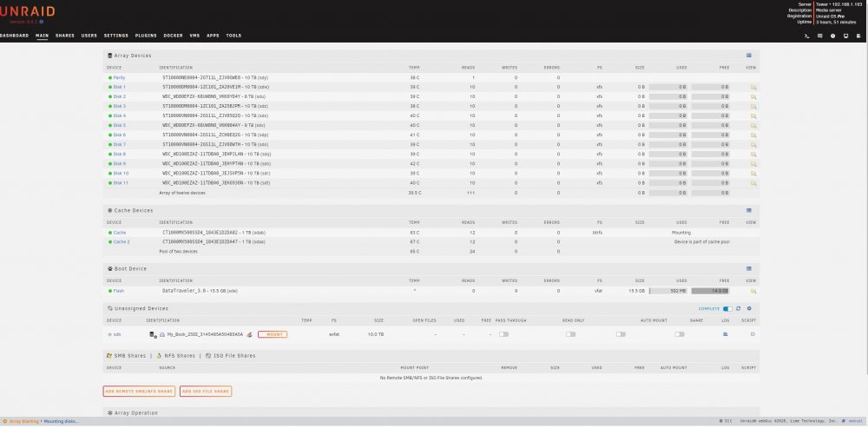
Task: Open the script icon for the My_Book disk
Action: tap(753, 334)
